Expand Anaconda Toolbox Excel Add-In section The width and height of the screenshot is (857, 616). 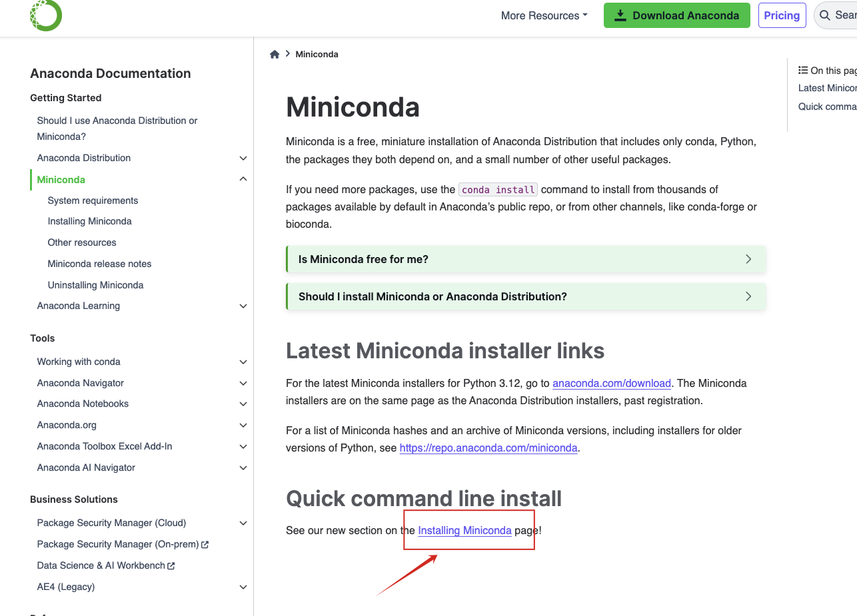(243, 446)
